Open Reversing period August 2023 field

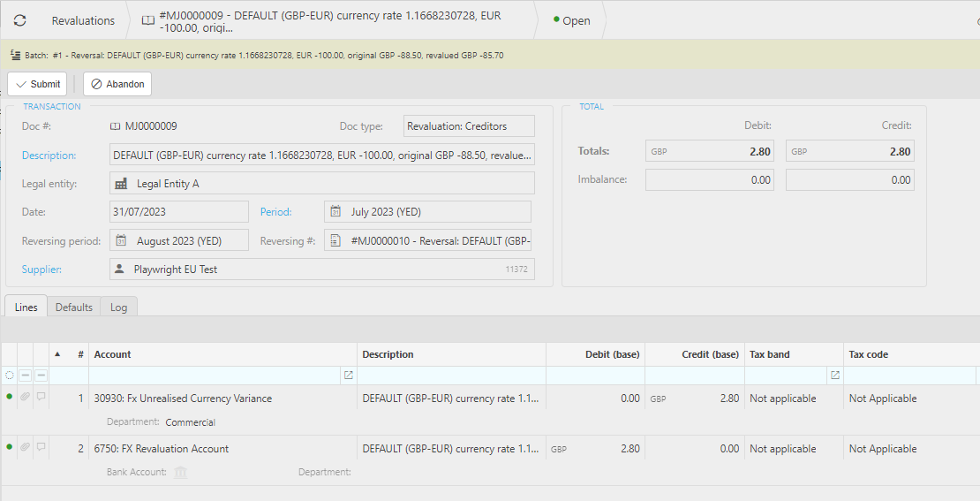[178, 240]
